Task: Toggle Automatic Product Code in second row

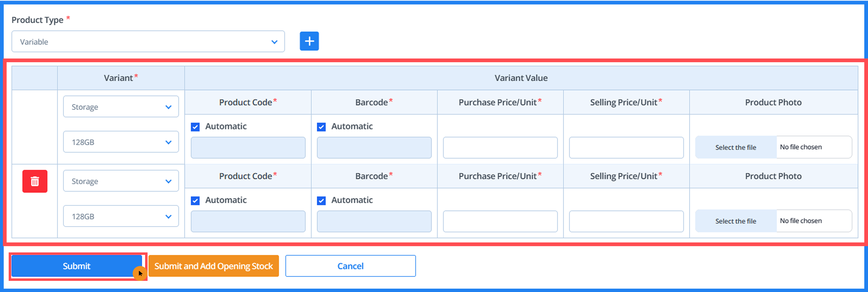Action: click(195, 201)
